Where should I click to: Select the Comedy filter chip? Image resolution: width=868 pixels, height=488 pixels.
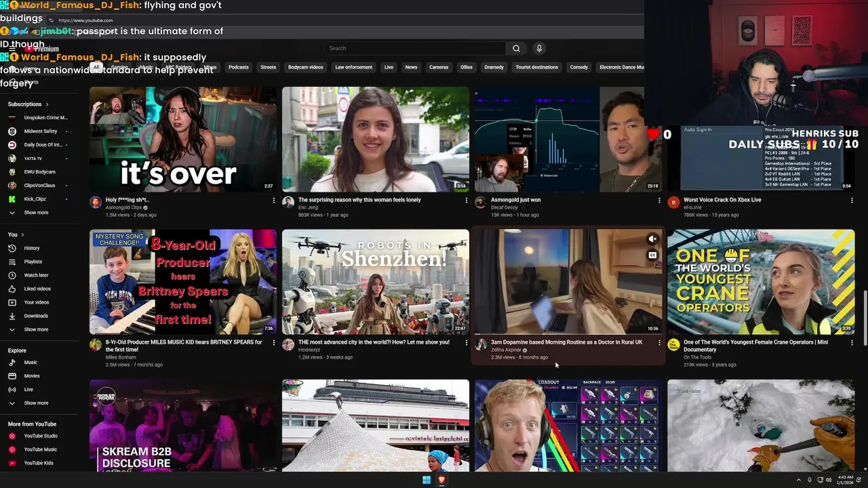[578, 67]
